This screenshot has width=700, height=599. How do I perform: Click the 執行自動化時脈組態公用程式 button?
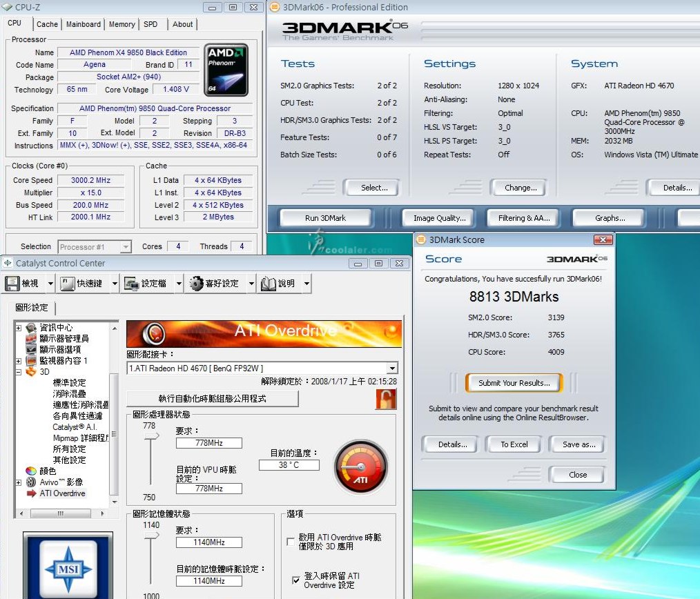coord(213,399)
